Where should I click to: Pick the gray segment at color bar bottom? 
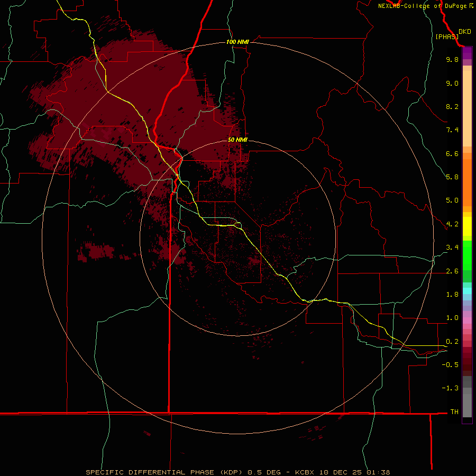point(467,406)
